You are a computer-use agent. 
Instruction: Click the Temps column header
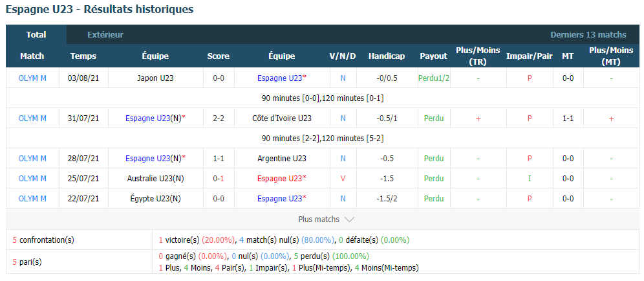tap(83, 56)
